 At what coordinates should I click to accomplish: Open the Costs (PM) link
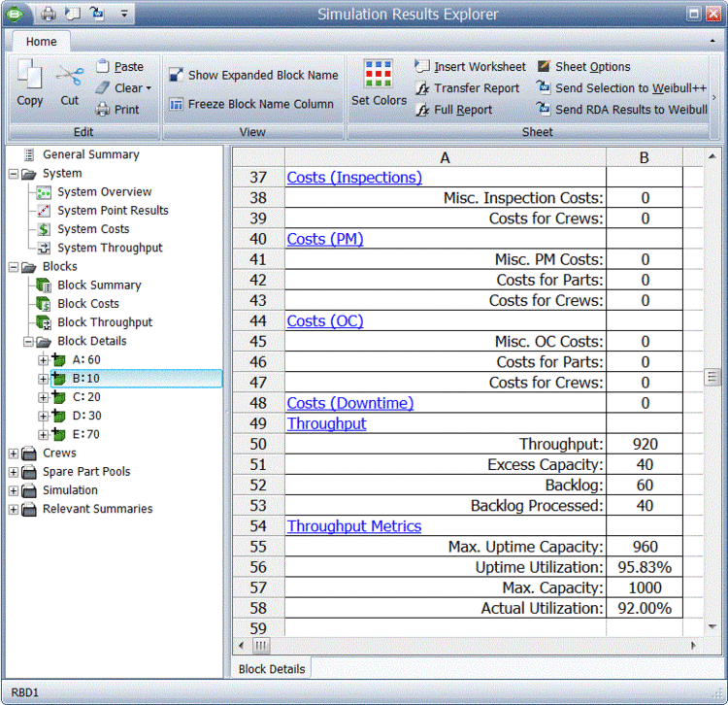click(x=325, y=239)
